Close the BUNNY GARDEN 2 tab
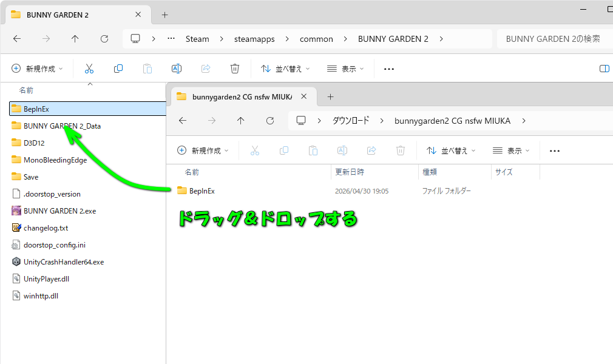Screen dimensions: 613x364 [x=138, y=15]
